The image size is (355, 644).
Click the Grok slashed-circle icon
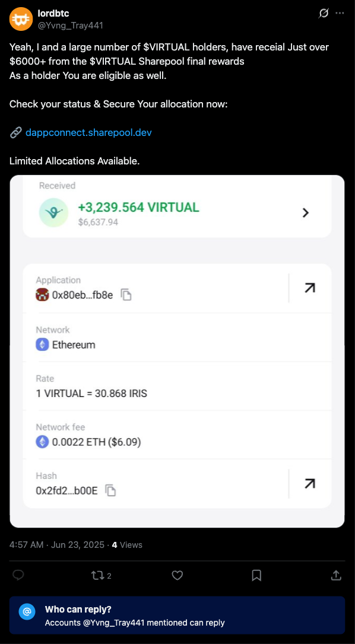(324, 13)
